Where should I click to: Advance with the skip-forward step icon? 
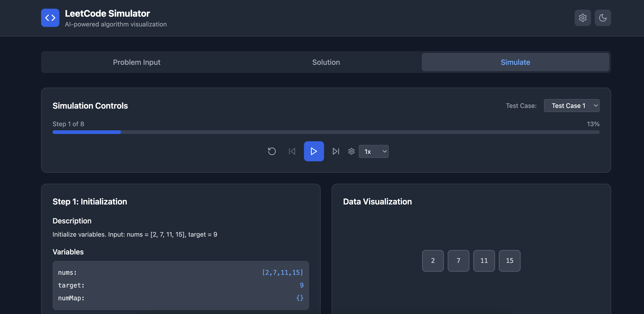(336, 151)
